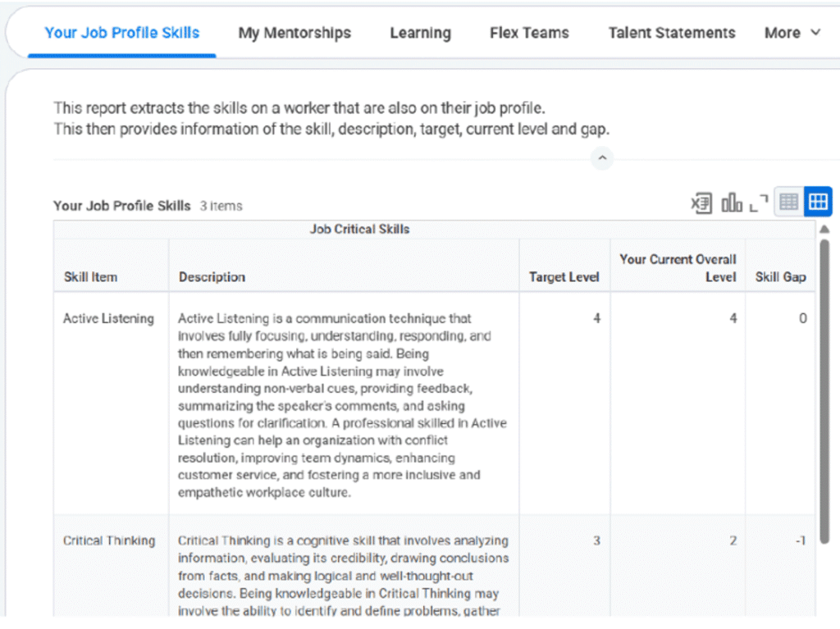
Task: Click Critical Thinking current level 2
Action: tap(733, 540)
